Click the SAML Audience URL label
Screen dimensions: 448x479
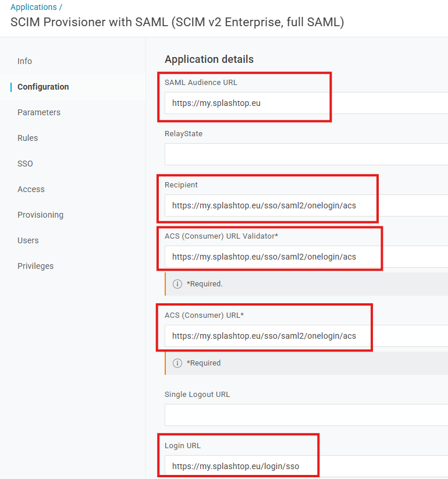point(201,83)
